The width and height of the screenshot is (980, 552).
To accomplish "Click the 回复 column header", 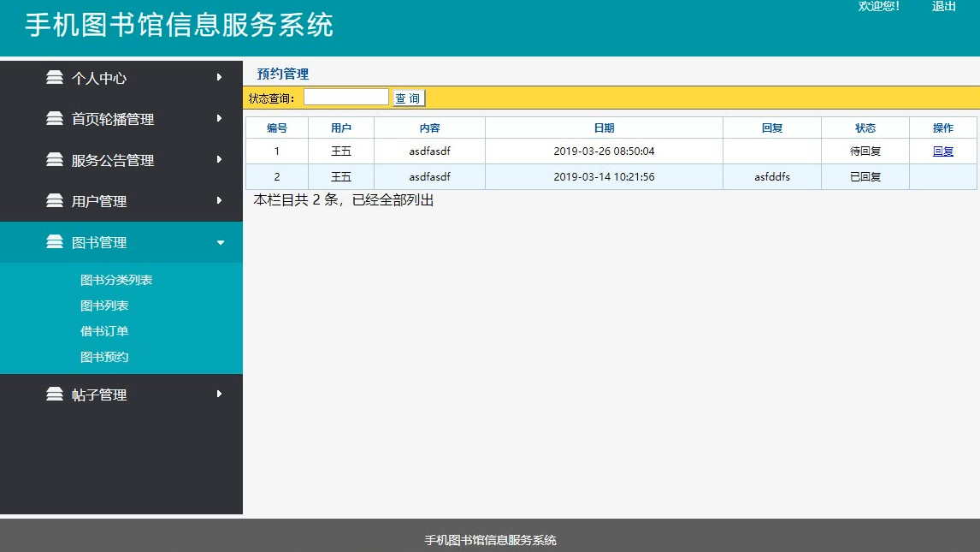I will pyautogui.click(x=772, y=128).
